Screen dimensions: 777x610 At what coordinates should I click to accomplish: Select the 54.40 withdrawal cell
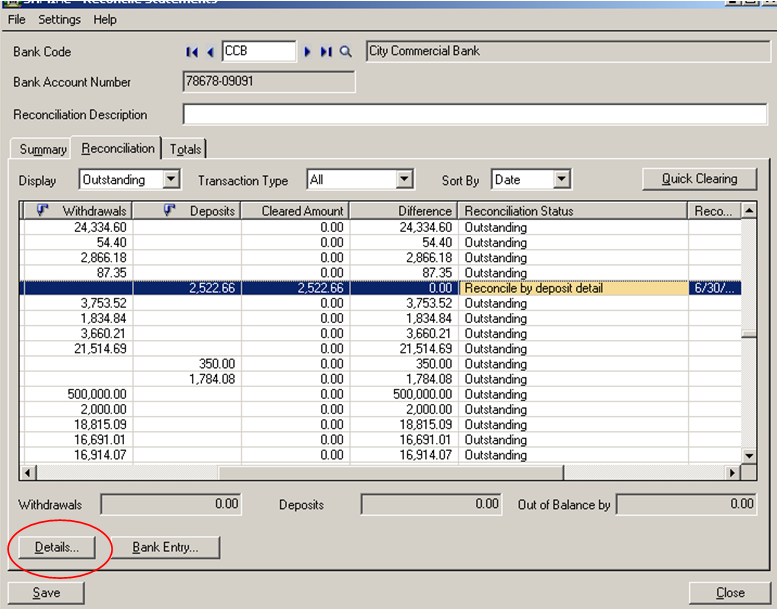(x=78, y=243)
